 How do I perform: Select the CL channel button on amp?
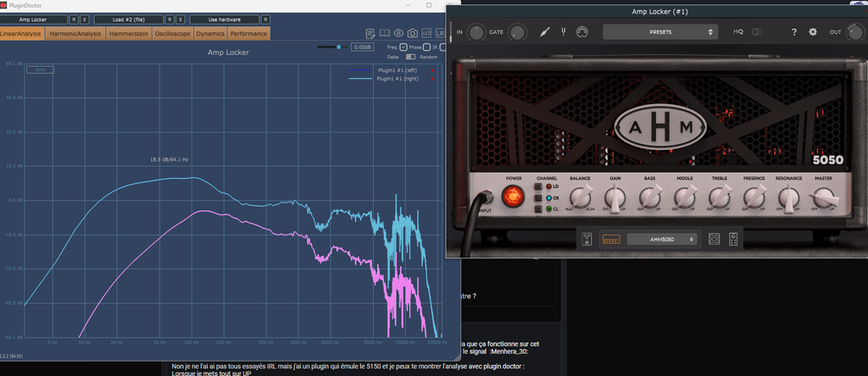pos(538,209)
